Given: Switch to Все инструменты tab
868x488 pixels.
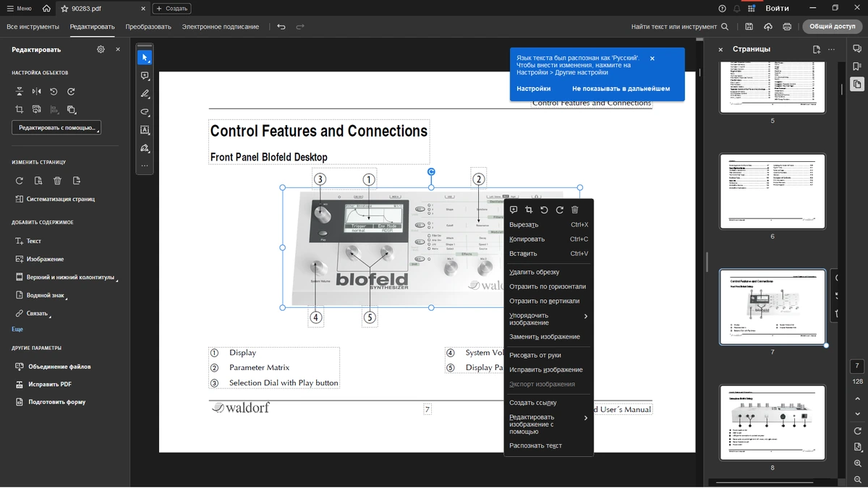Looking at the screenshot, I should tap(33, 27).
